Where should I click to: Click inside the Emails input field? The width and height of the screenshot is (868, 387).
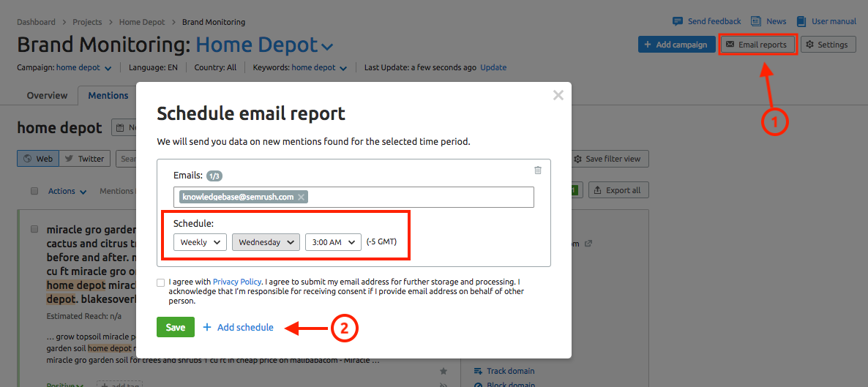click(353, 197)
